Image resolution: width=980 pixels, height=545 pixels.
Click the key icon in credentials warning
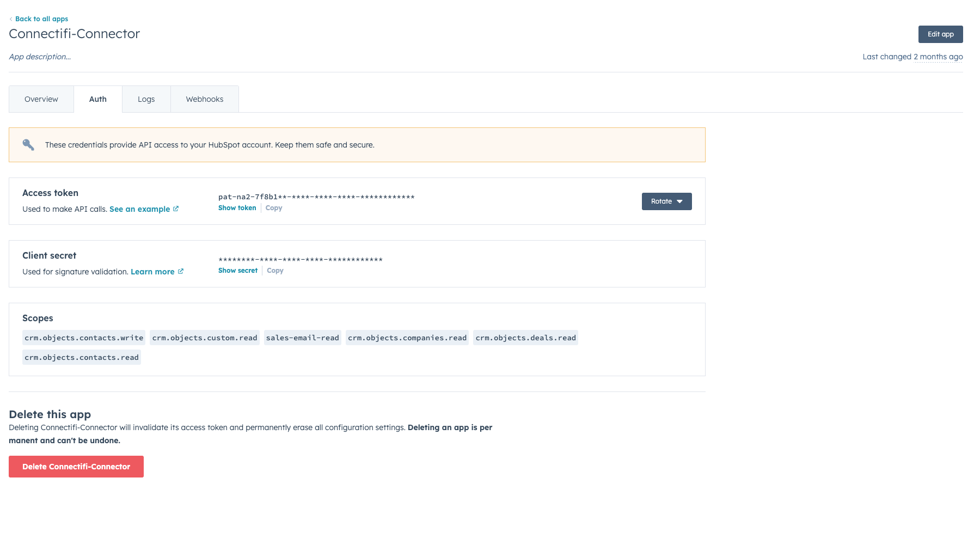click(28, 145)
